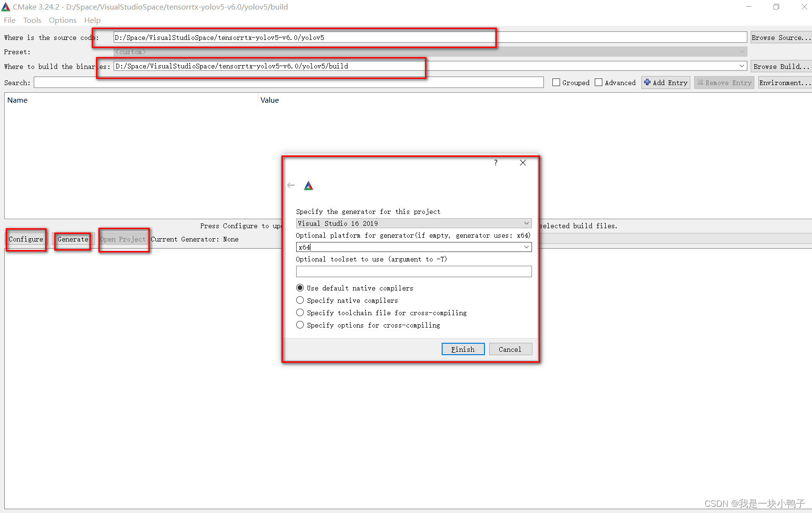Click the 'Current Generator: None' text
The height and width of the screenshot is (513, 812).
click(194, 239)
